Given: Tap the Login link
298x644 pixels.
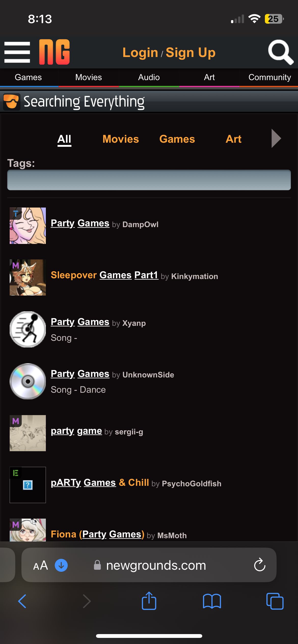Looking at the screenshot, I should pyautogui.click(x=140, y=53).
